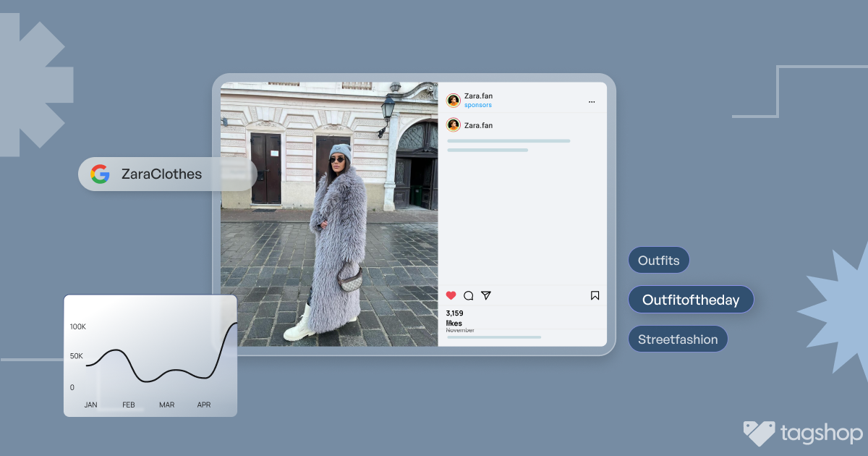The width and height of the screenshot is (868, 456).
Task: Click the JAN label on chart
Action: [90, 405]
